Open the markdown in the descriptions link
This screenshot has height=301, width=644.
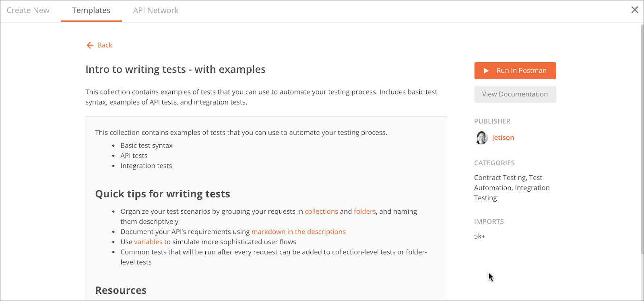coord(299,231)
